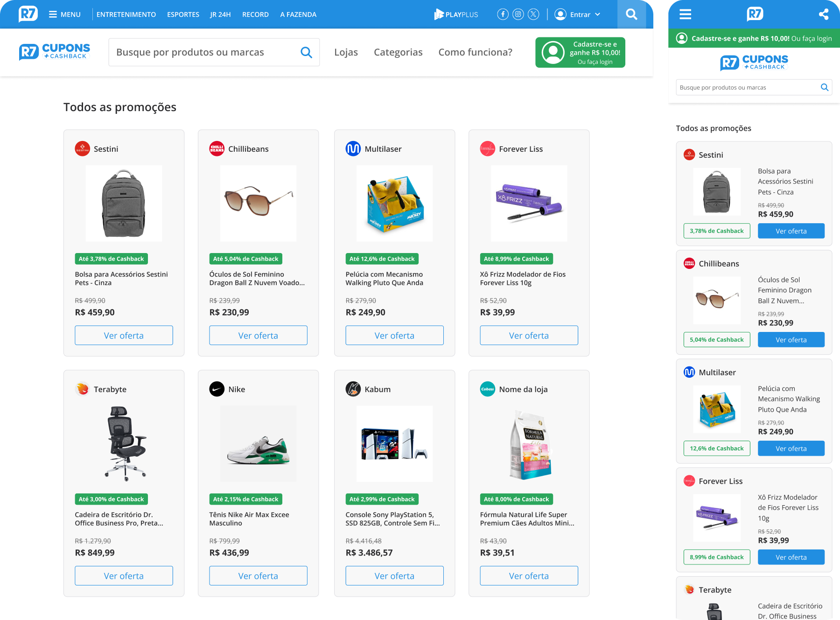Open mobile hamburger menu icon
840x620 pixels.
coord(685,14)
